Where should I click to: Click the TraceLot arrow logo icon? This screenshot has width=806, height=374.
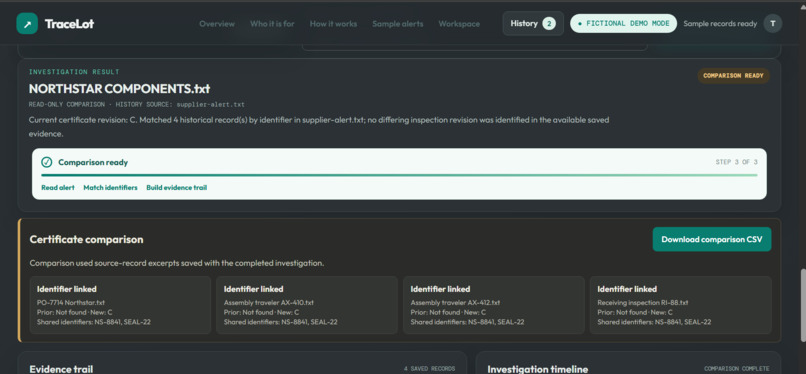27,24
